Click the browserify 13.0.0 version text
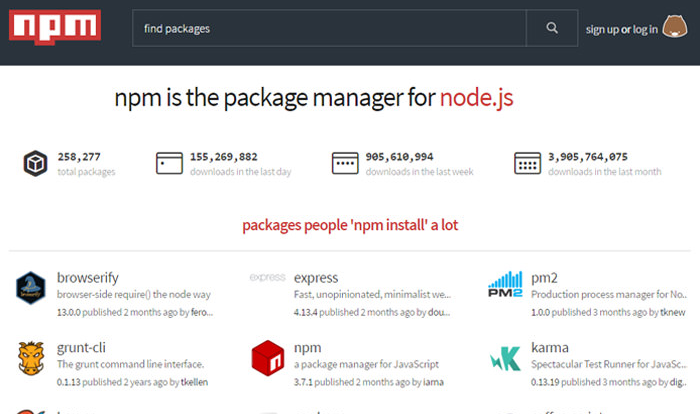 point(69,313)
